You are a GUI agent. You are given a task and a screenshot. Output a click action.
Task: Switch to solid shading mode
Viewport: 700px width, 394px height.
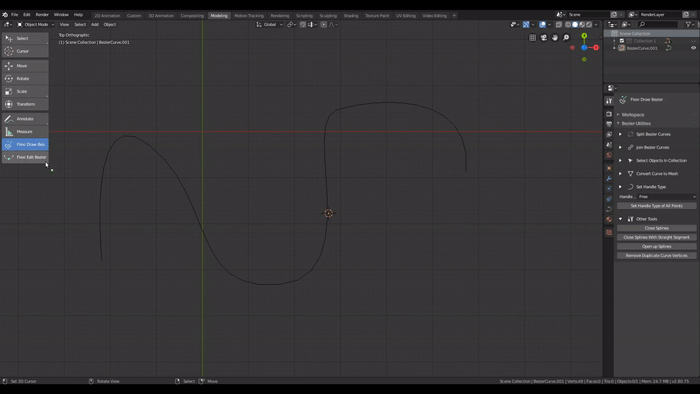(x=575, y=25)
